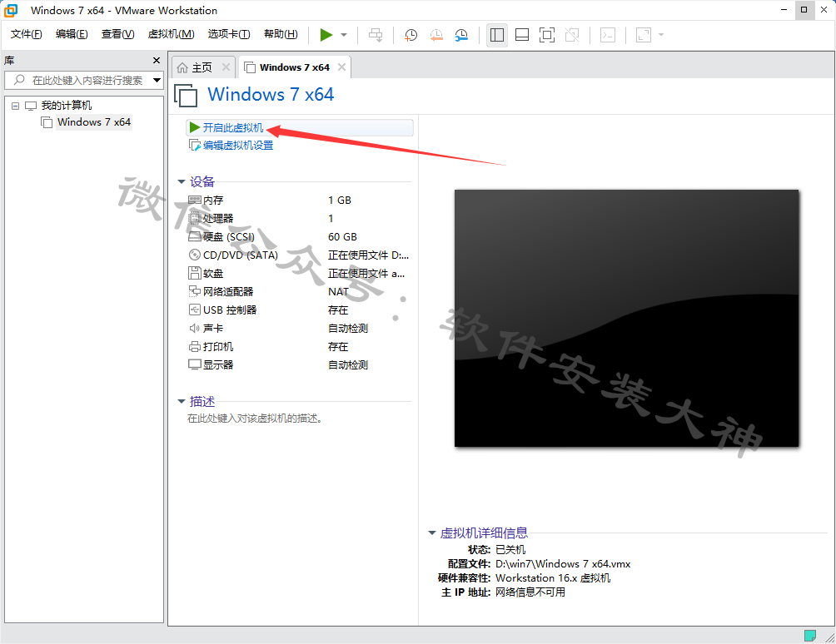Click the CD/DVD disc icon
This screenshot has width=836, height=644.
pos(195,255)
